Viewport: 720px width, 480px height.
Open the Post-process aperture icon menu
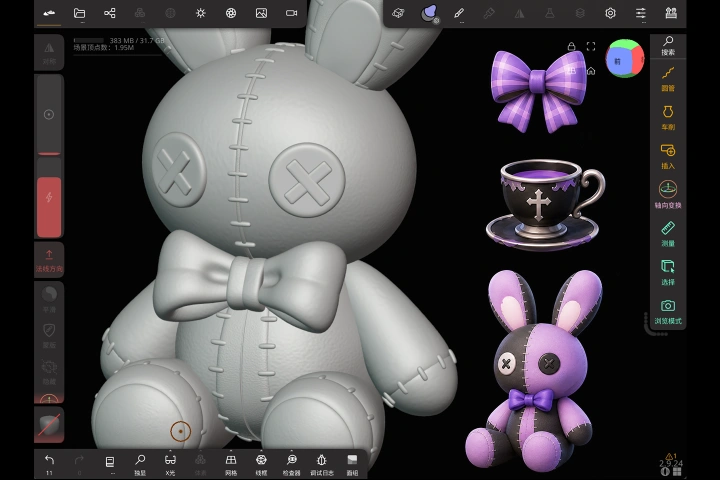231,13
